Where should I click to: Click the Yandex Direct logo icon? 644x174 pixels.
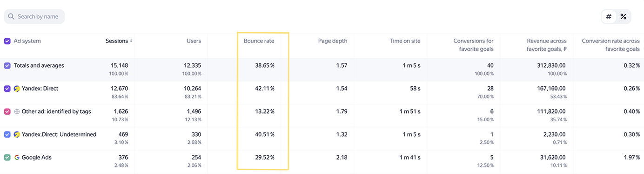point(17,88)
